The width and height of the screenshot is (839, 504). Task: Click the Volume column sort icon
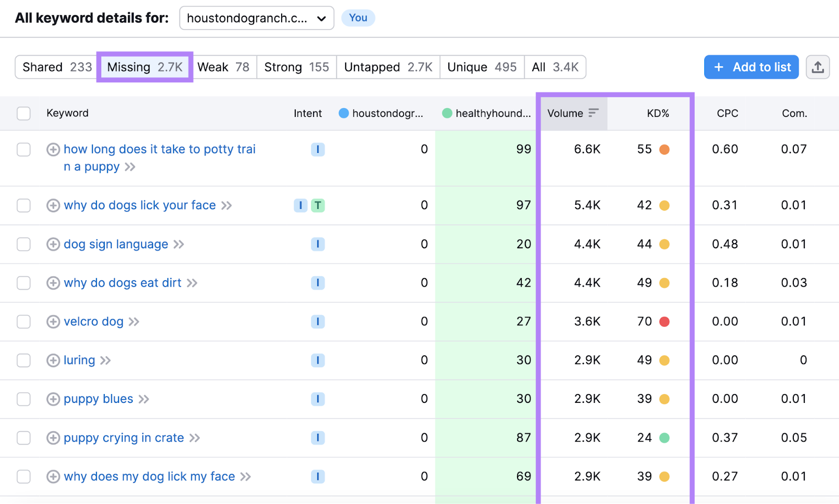pos(593,113)
